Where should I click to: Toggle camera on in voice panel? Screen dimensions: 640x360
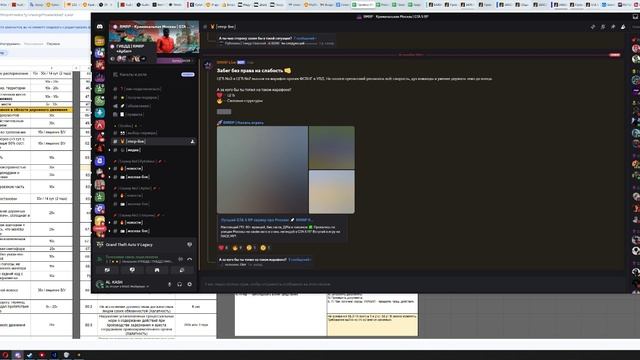(107, 270)
